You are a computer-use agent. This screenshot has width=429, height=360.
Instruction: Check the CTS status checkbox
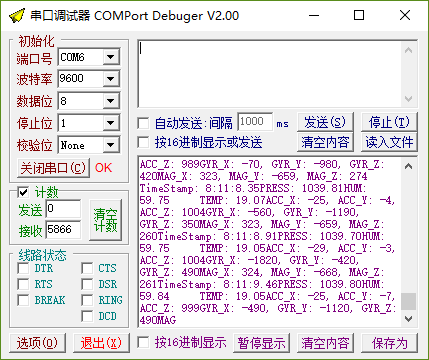click(87, 268)
